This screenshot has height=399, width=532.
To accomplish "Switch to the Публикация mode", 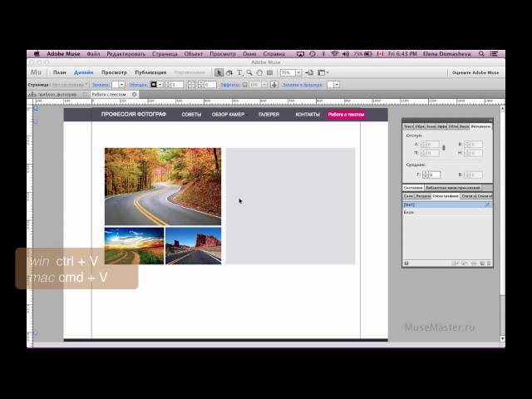I will coord(150,72).
